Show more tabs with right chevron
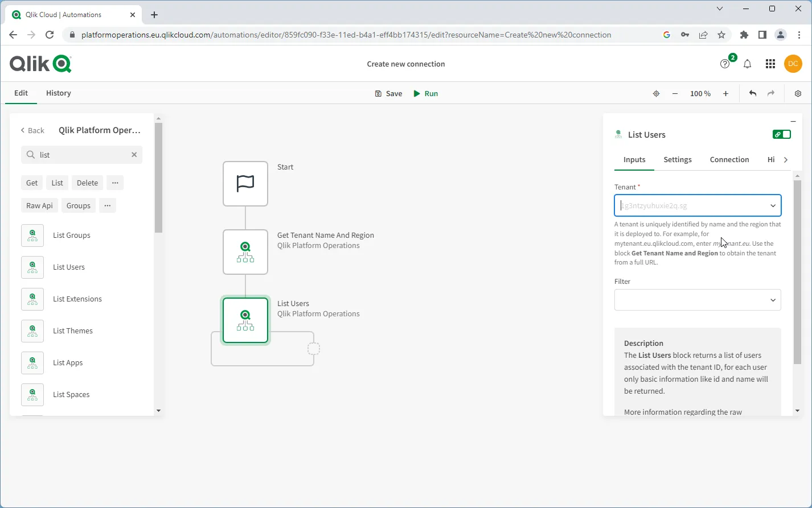 tap(786, 160)
